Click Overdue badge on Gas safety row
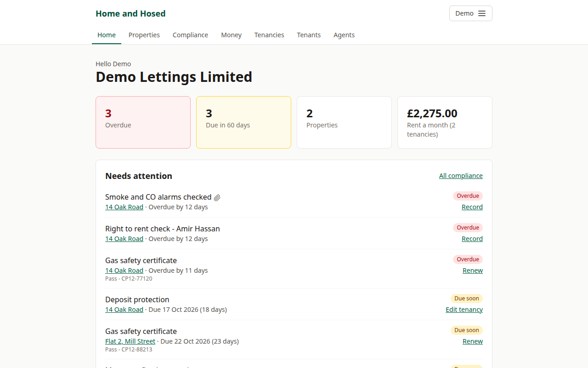The image size is (588, 368). [x=468, y=259]
